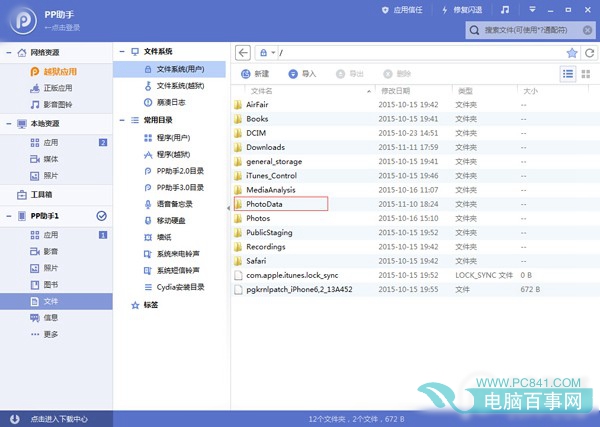Open 正版应用 in sidebar
Image resolution: width=600 pixels, height=427 pixels.
[51, 88]
